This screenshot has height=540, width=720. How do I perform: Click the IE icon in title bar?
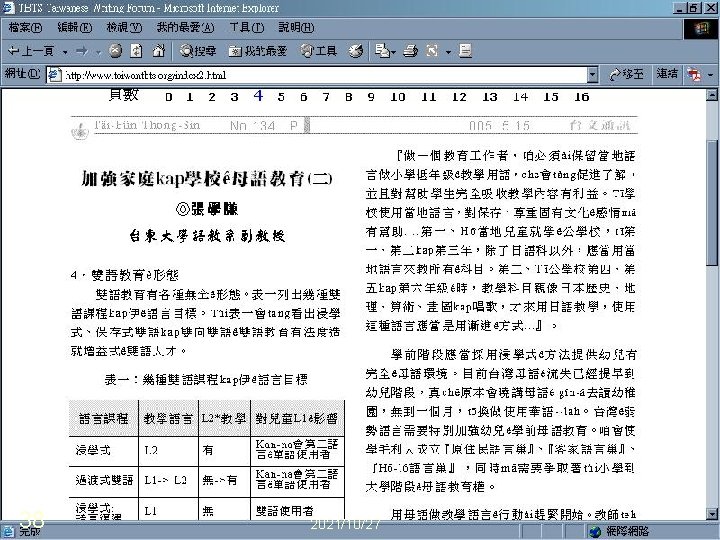click(x=8, y=8)
